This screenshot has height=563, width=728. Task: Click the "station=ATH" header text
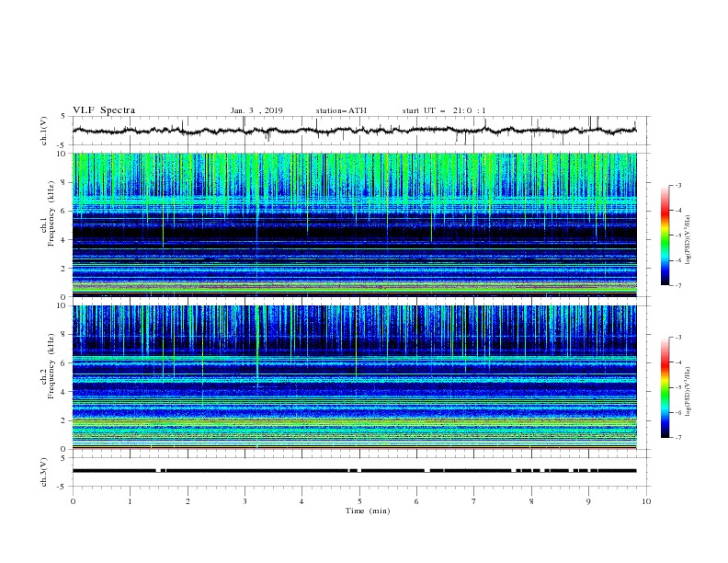coord(341,110)
